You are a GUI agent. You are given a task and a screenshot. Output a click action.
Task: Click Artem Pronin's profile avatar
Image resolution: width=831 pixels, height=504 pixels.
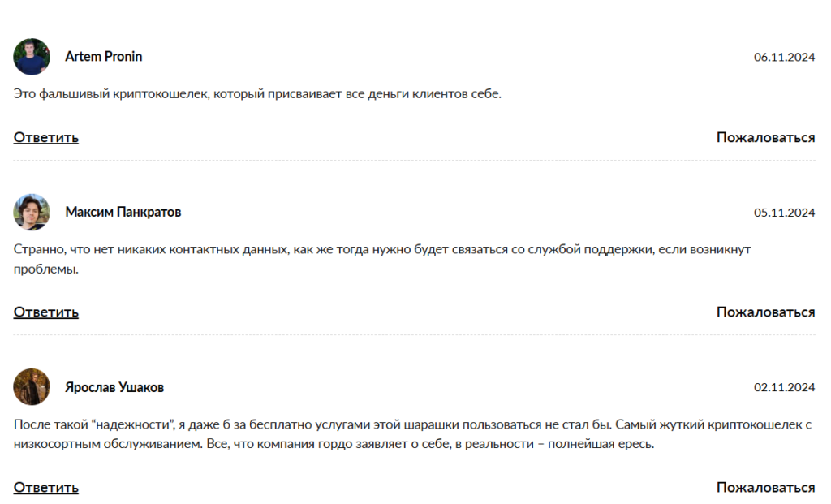pos(32,57)
